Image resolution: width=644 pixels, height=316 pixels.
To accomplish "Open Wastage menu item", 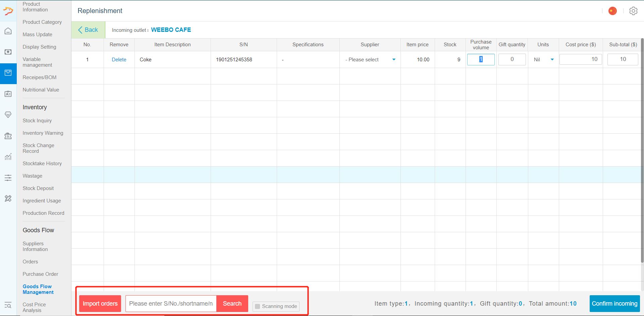I will (33, 176).
